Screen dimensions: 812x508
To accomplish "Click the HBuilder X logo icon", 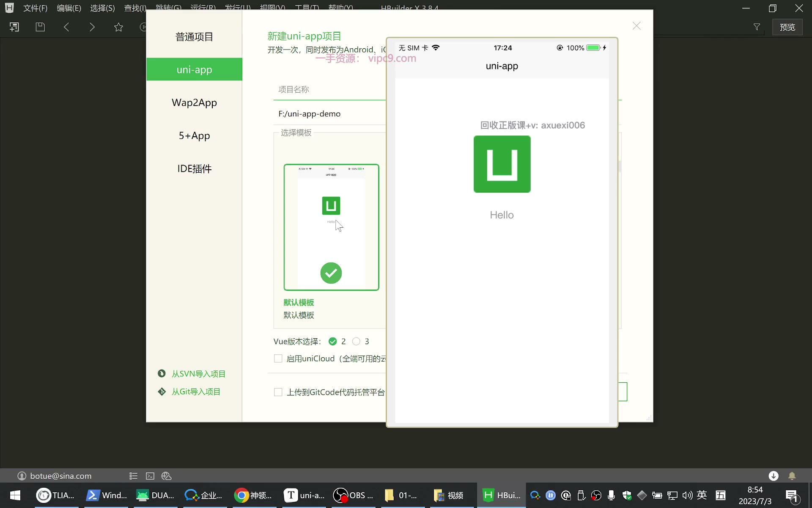I will (x=9, y=8).
